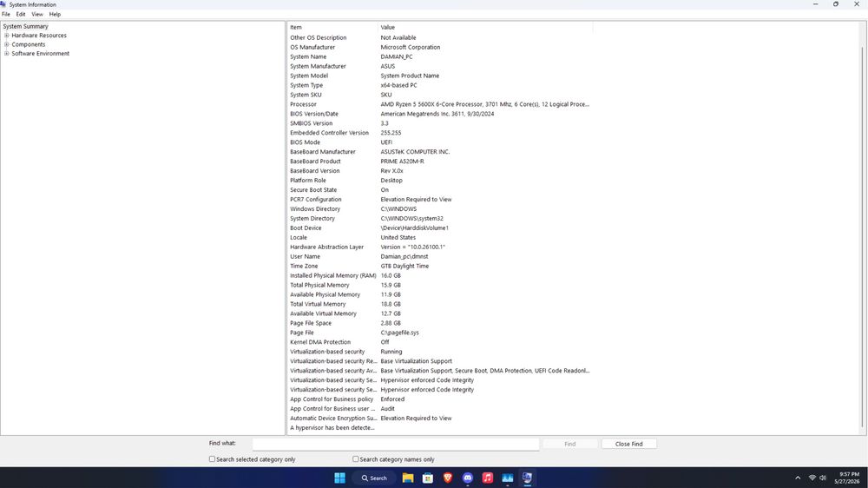Expand the Hardware Resources tree node
Image resolution: width=868 pixels, height=488 pixels.
coord(7,36)
